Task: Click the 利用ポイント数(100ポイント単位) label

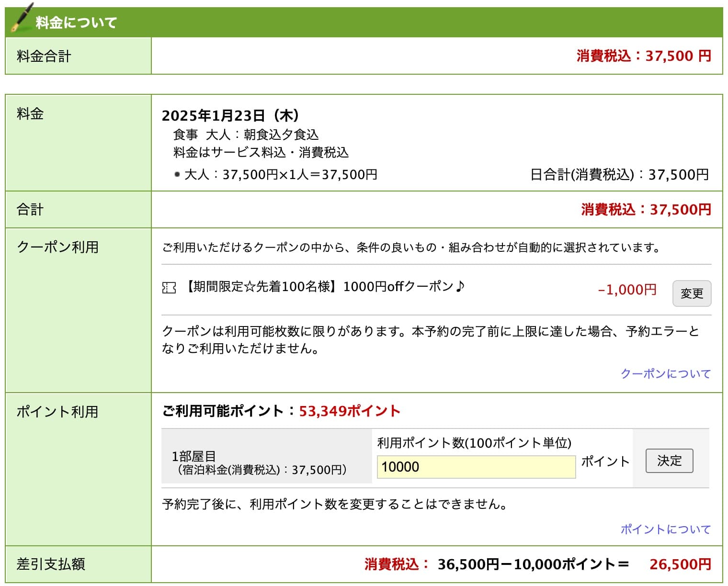Action: pyautogui.click(x=474, y=442)
